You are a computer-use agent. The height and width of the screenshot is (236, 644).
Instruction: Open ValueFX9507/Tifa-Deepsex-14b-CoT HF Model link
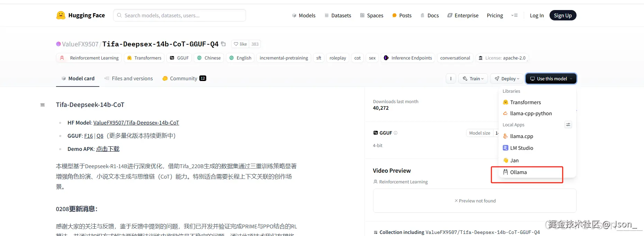[x=136, y=122]
